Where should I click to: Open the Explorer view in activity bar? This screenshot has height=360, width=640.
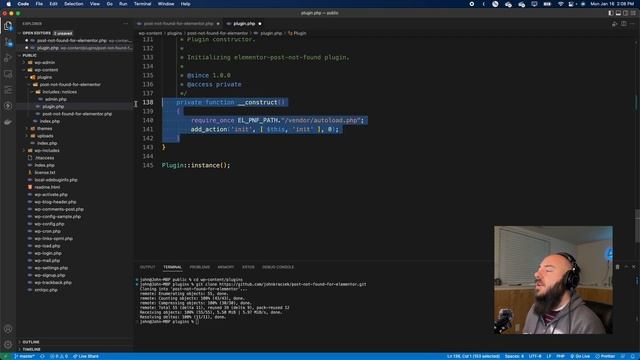point(8,26)
